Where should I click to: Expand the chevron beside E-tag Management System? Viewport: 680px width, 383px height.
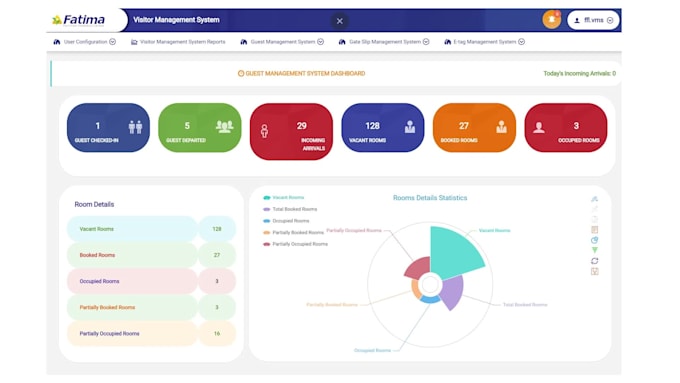pos(521,42)
